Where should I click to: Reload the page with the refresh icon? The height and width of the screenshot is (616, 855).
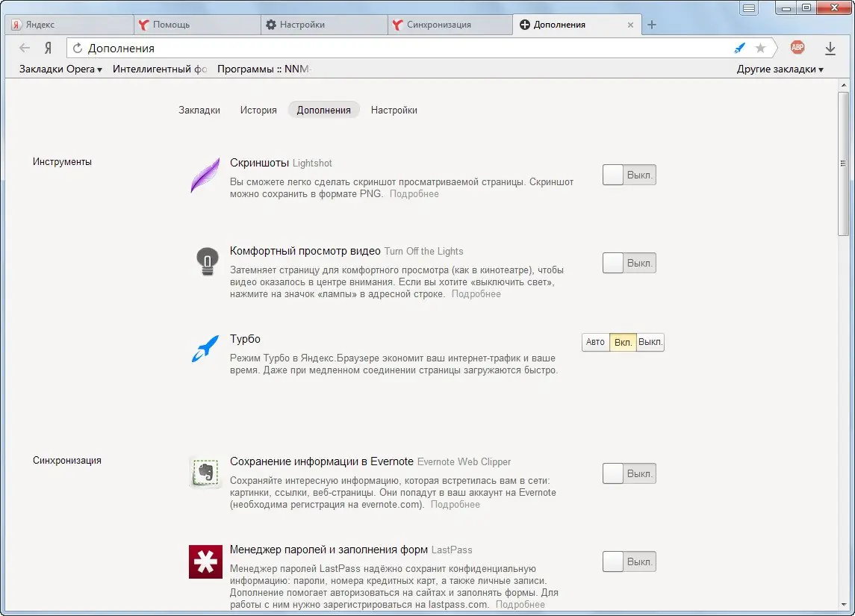78,48
